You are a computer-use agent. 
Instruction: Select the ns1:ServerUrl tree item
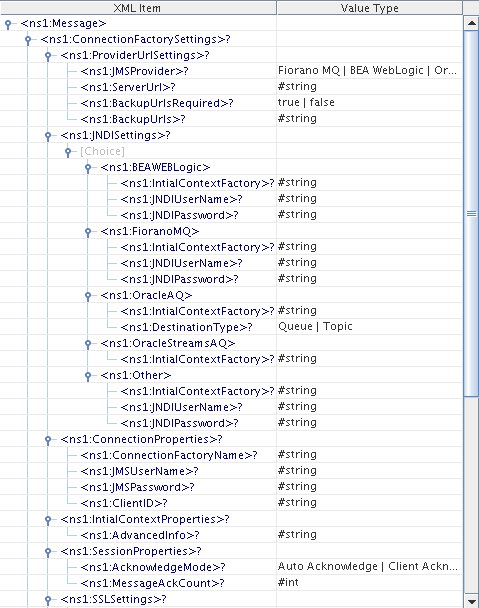[x=128, y=87]
